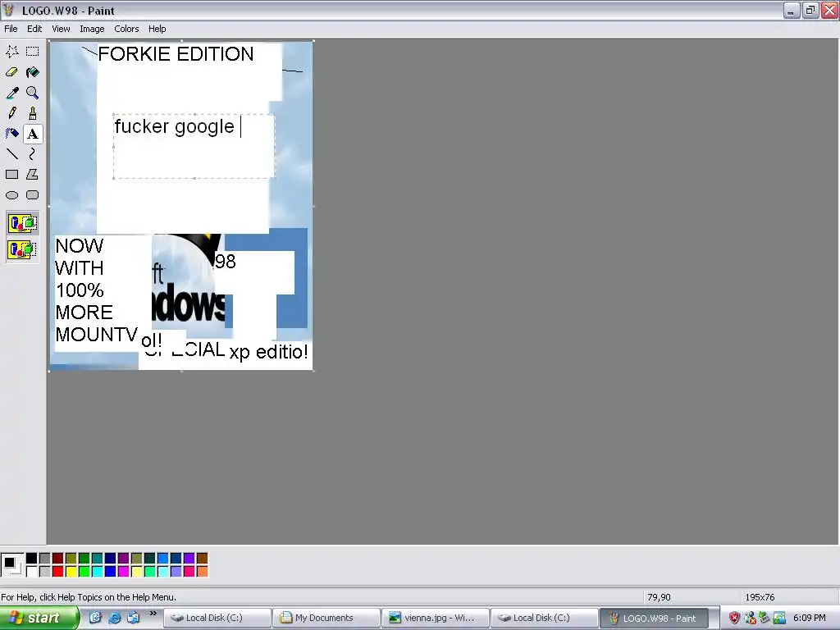Open the Colors menu

(x=126, y=29)
